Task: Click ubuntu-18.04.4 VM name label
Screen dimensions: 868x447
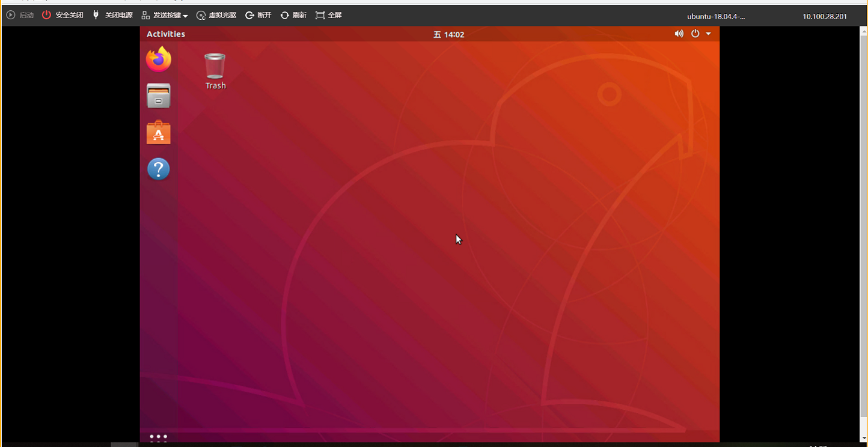Action: (716, 16)
